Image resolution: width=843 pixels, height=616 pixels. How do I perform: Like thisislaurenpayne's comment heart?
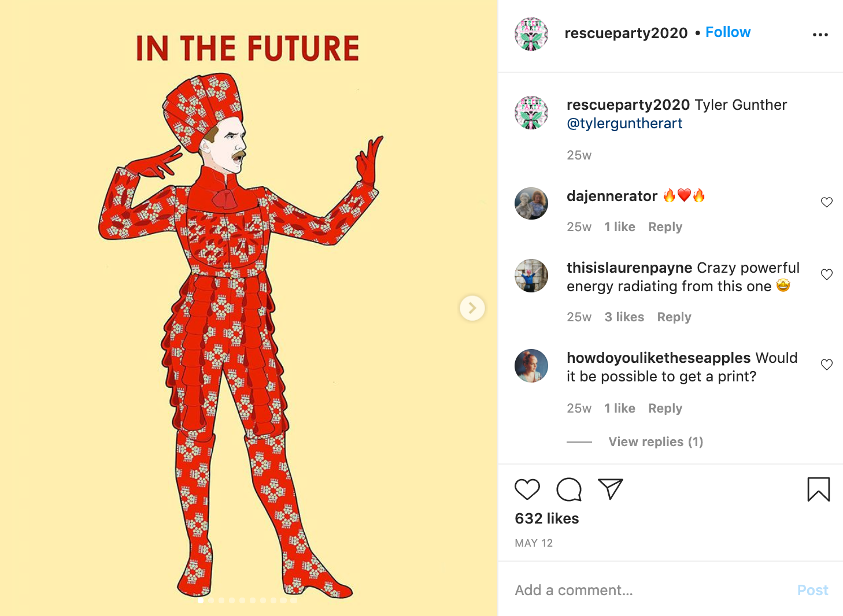coord(827,274)
